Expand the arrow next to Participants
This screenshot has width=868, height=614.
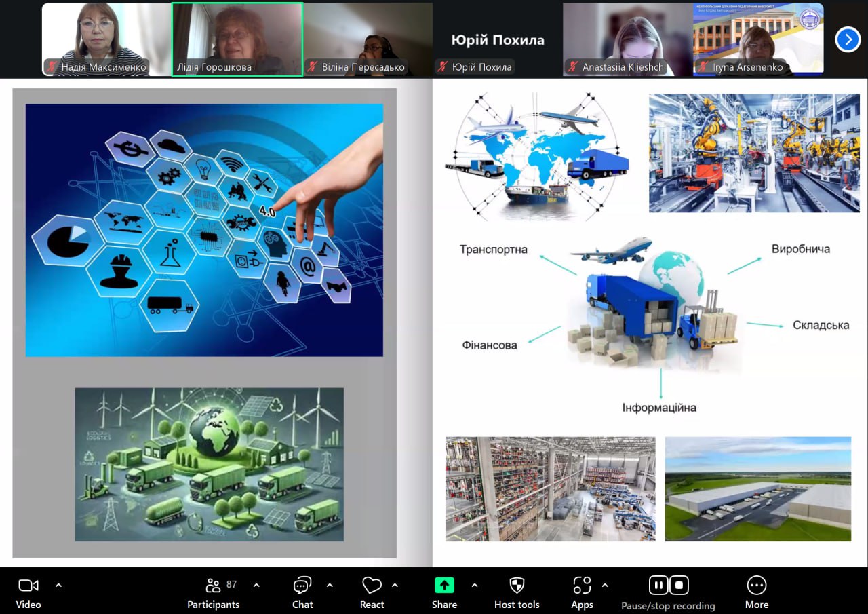(x=256, y=585)
